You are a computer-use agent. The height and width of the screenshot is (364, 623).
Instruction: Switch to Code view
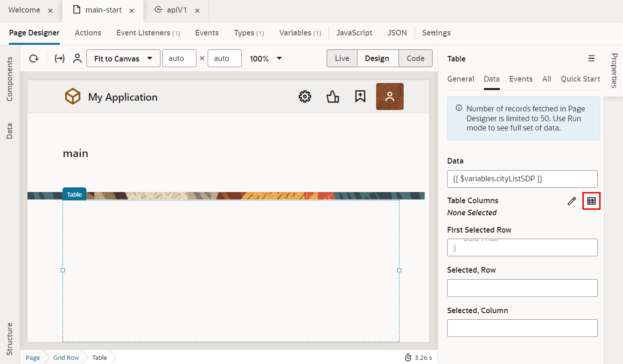tap(415, 59)
